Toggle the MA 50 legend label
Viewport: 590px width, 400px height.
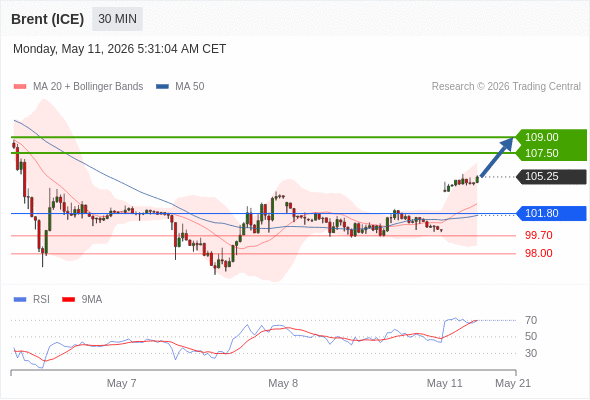[190, 87]
